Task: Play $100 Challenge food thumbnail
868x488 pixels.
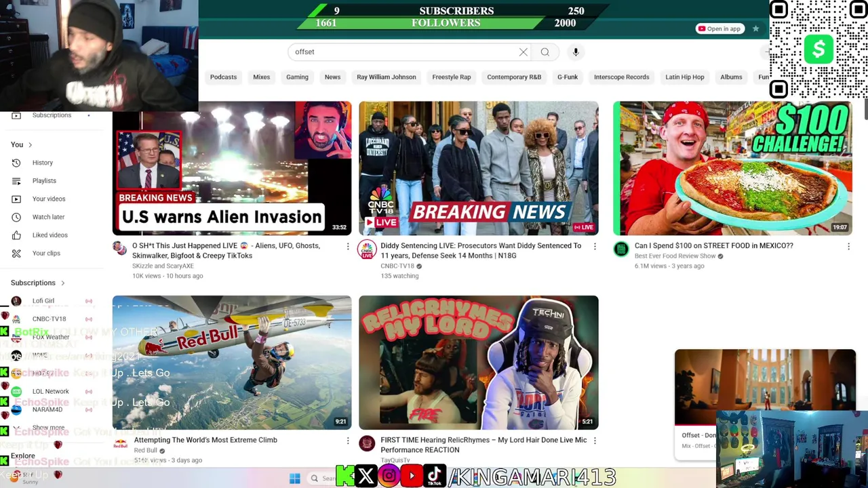Action: point(732,168)
